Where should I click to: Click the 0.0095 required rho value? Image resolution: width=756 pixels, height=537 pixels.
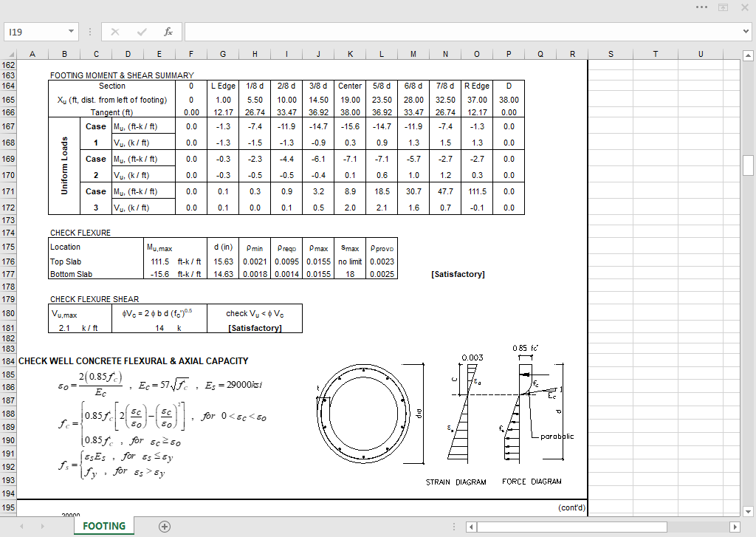coord(287,261)
